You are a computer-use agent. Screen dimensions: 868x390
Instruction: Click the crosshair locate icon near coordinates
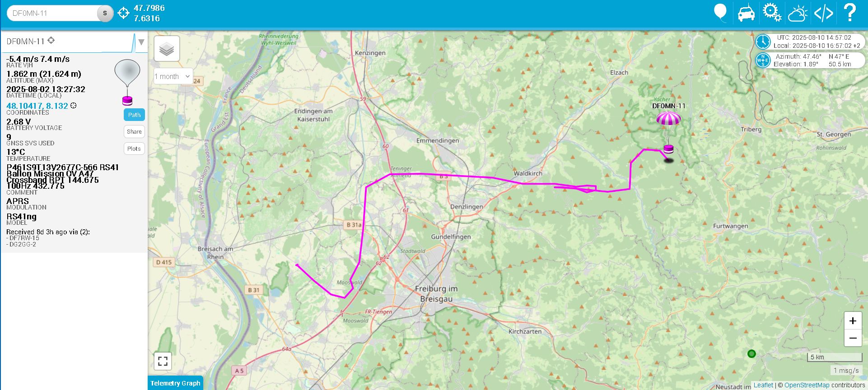point(123,13)
